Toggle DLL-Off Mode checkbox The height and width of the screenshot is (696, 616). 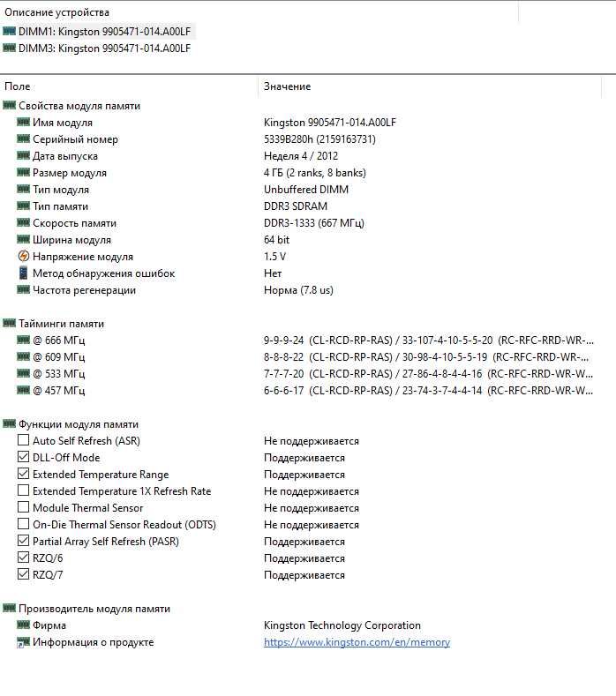[x=23, y=457]
